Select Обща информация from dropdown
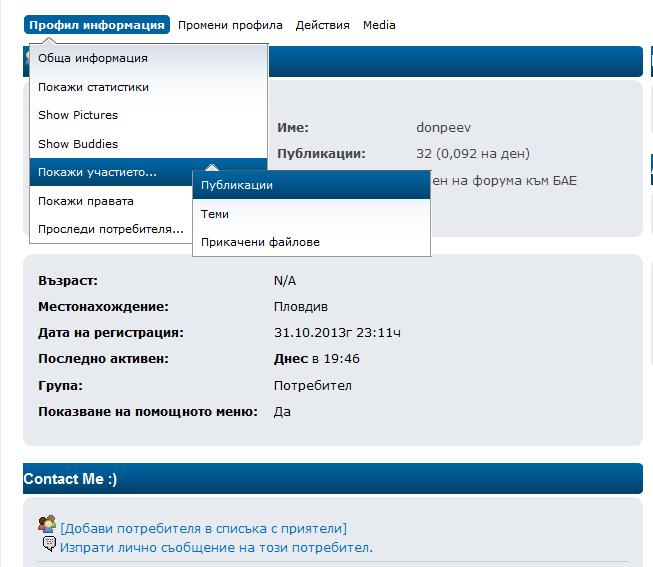653x567 pixels. tap(93, 59)
